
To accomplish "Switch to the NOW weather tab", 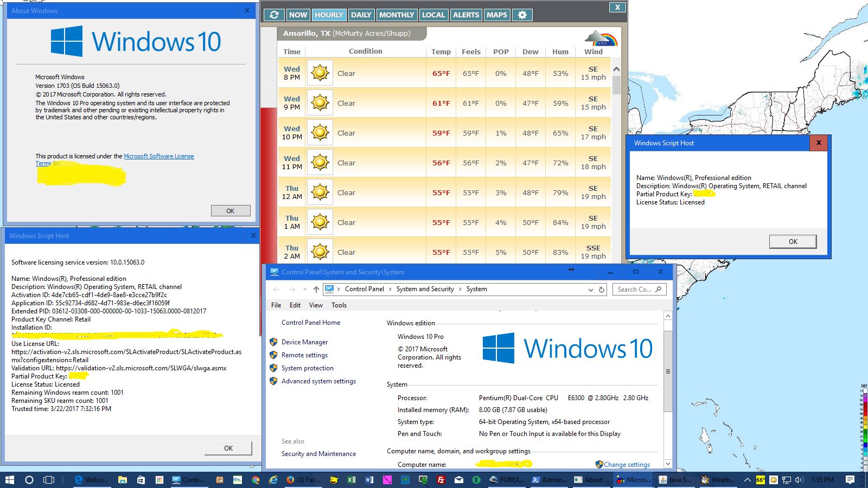I will [x=298, y=15].
